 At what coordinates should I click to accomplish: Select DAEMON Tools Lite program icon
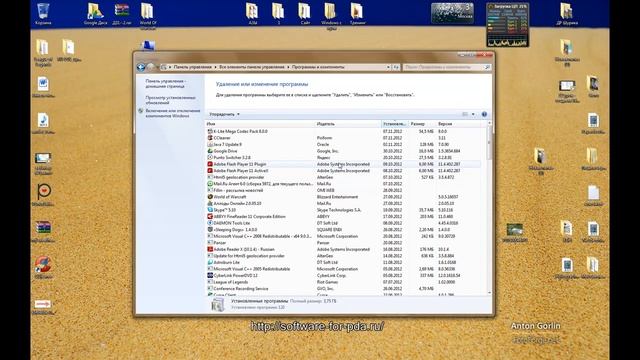point(210,223)
